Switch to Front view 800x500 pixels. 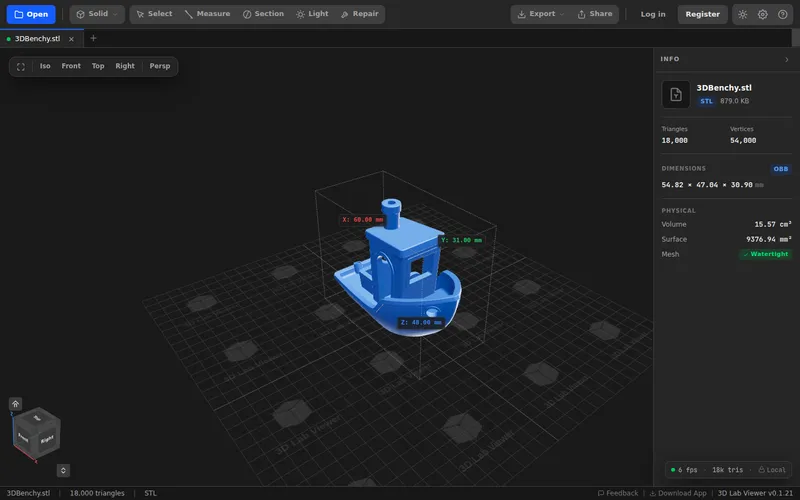coord(71,66)
